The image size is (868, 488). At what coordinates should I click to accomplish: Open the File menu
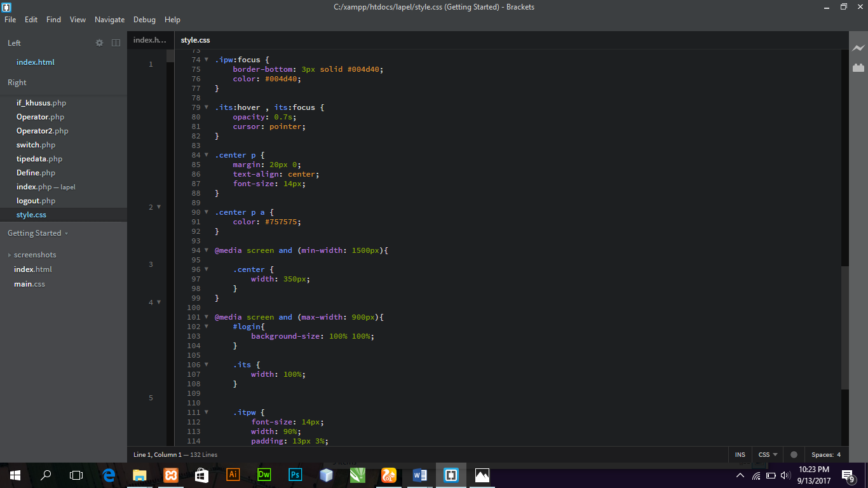pos(10,20)
